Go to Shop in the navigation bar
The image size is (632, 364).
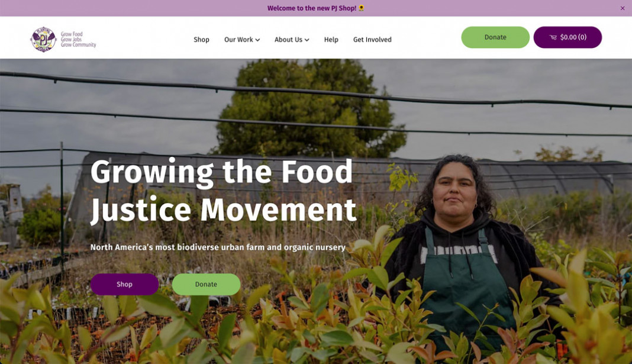pos(201,40)
